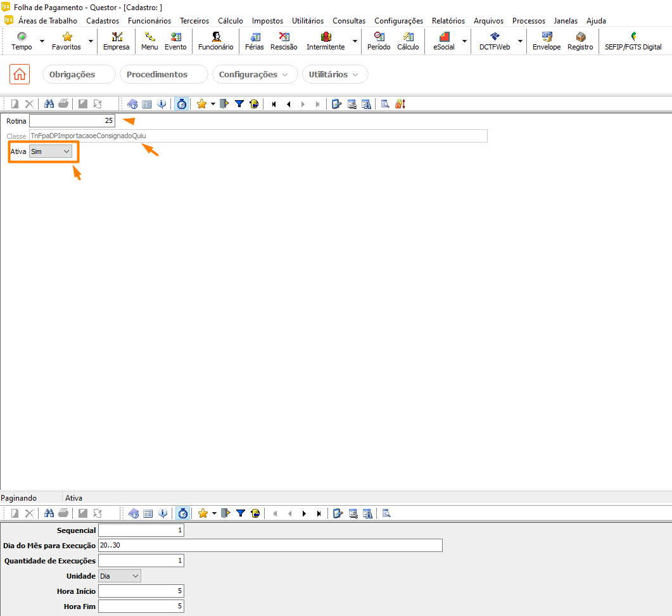Image resolution: width=672 pixels, height=616 pixels.
Task: Expand the Configurações pill dropdown
Action: pyautogui.click(x=255, y=75)
